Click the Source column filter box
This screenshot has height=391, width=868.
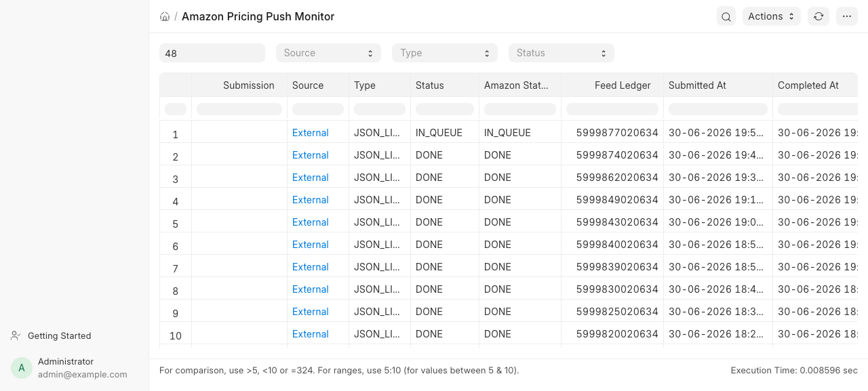click(x=318, y=109)
